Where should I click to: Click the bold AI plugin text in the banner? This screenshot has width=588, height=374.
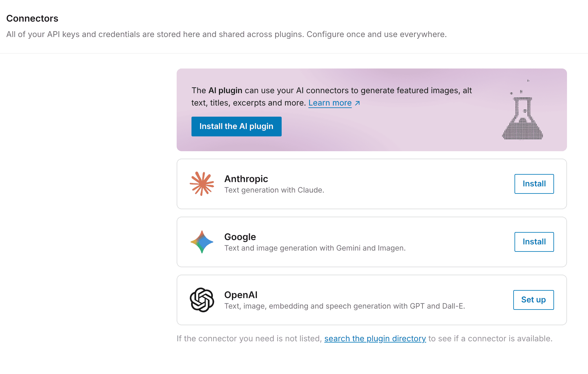tap(225, 90)
